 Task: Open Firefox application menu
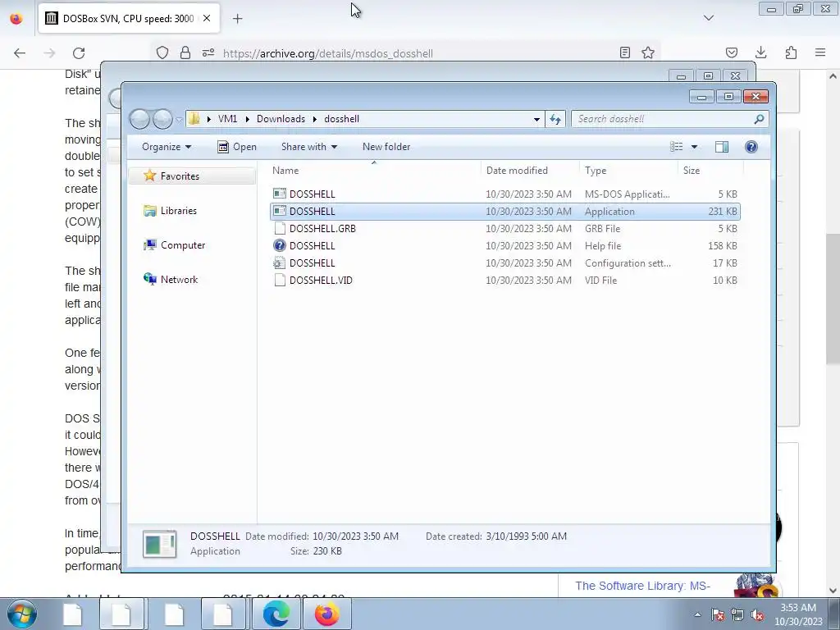coord(820,52)
